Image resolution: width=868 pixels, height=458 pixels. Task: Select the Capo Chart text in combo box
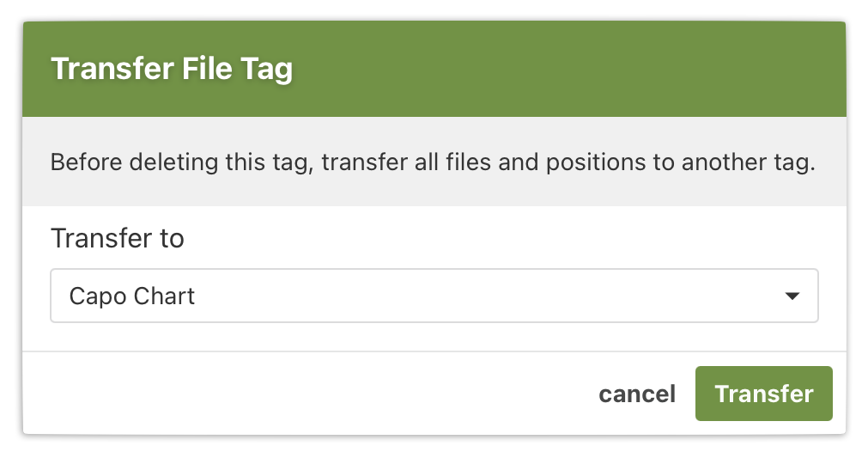pyautogui.click(x=132, y=296)
